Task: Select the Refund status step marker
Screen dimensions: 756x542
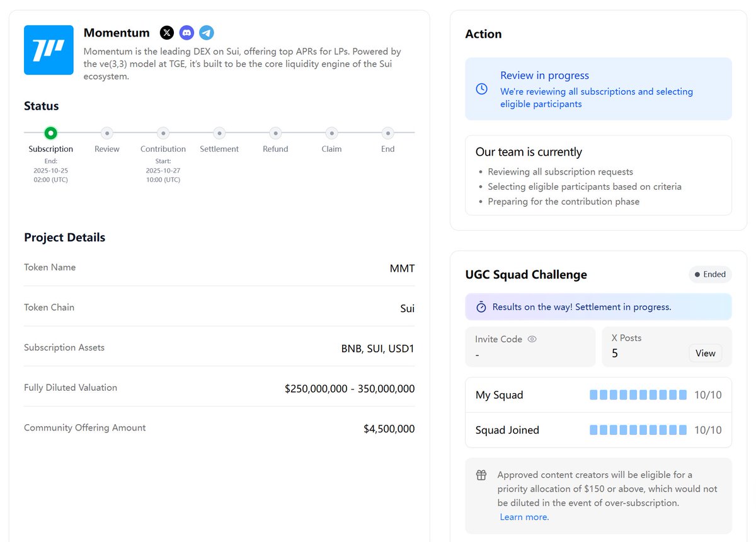Action: (x=275, y=133)
